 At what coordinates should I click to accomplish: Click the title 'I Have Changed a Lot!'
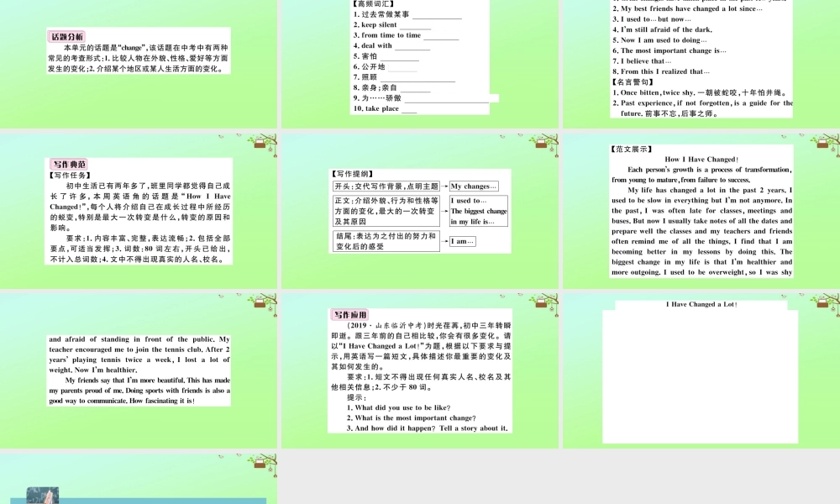coord(701,304)
